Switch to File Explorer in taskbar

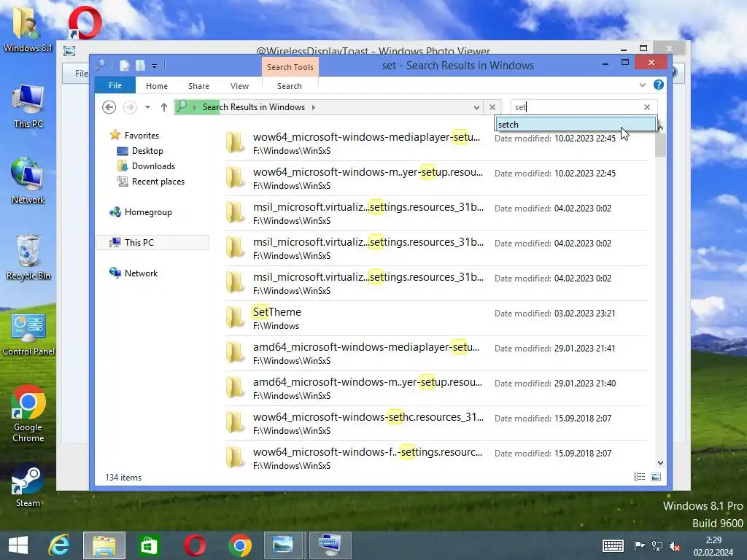coord(104,545)
